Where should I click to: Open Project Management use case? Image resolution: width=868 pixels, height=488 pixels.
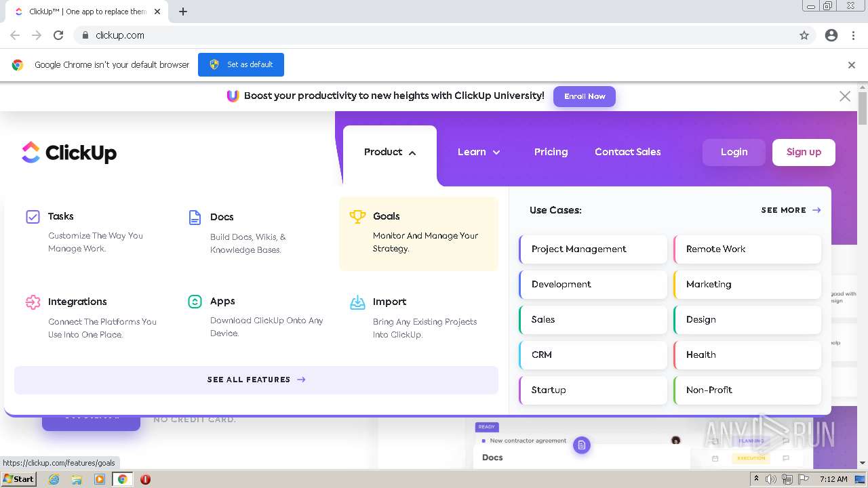point(593,249)
